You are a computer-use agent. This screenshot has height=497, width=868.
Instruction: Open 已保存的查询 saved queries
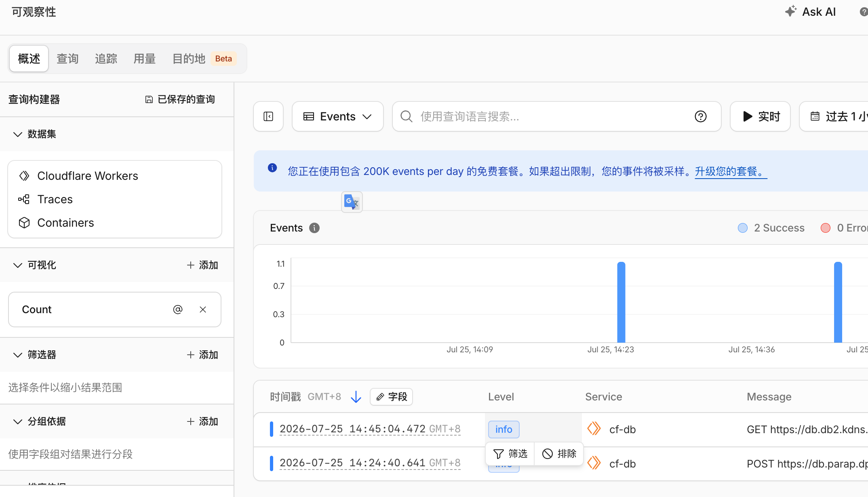tap(180, 99)
